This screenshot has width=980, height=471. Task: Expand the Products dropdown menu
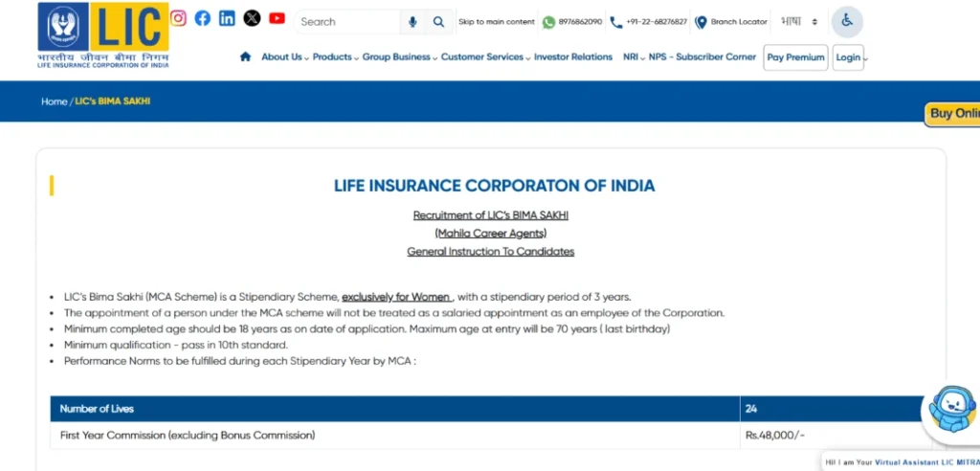pos(335,57)
